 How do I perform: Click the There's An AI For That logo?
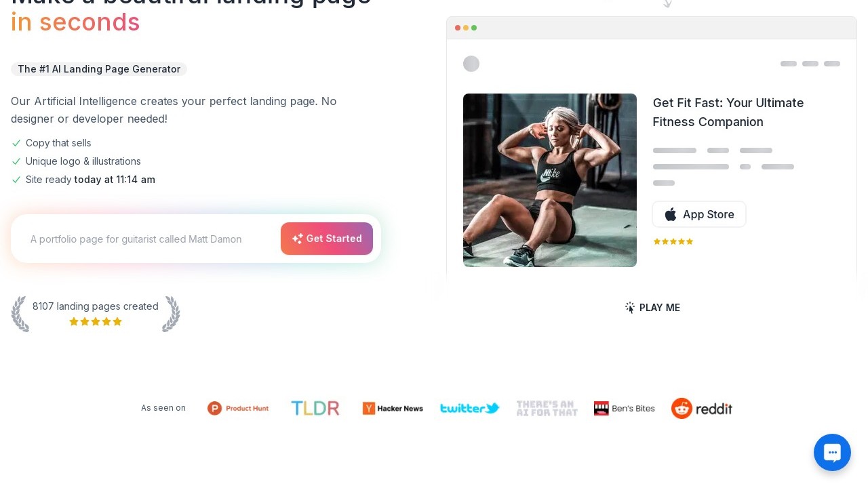[x=547, y=408]
